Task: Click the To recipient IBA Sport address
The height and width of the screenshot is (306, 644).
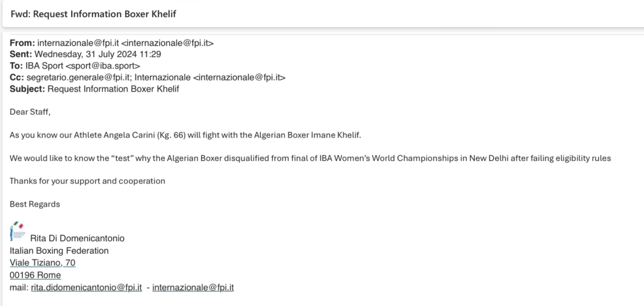Action: (82, 66)
